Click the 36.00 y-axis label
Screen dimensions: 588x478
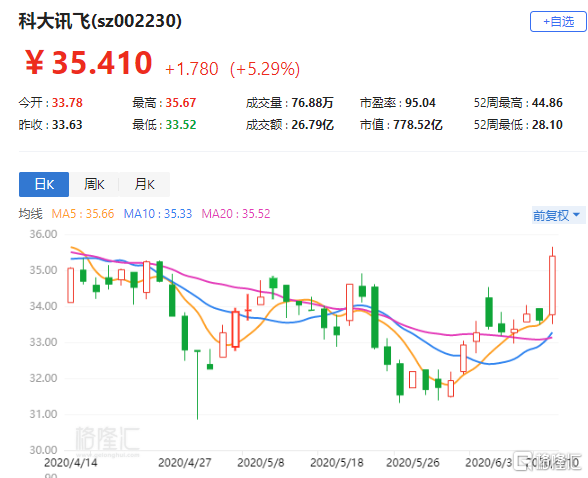click(44, 234)
